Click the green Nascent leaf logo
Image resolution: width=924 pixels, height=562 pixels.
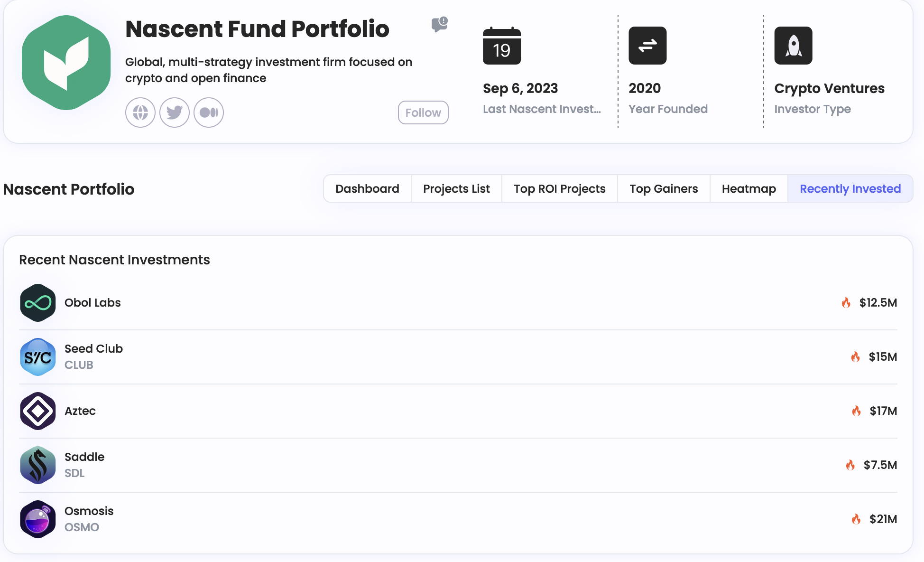(x=66, y=63)
